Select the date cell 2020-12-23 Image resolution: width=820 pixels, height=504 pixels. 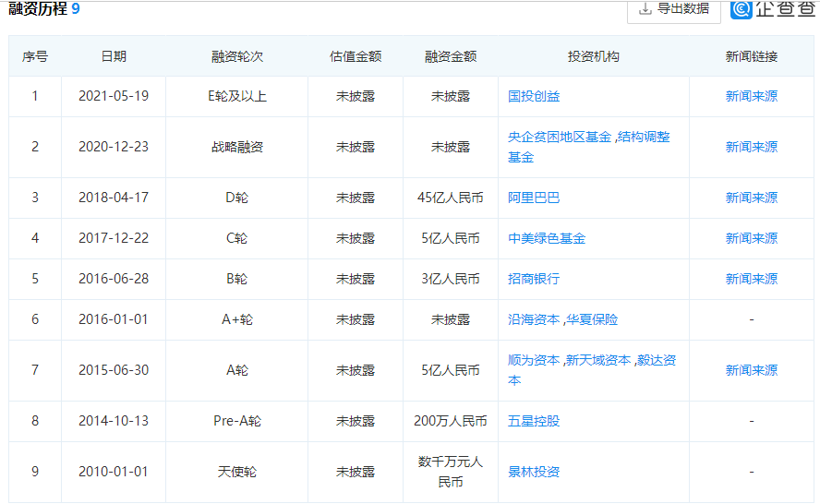(114, 147)
